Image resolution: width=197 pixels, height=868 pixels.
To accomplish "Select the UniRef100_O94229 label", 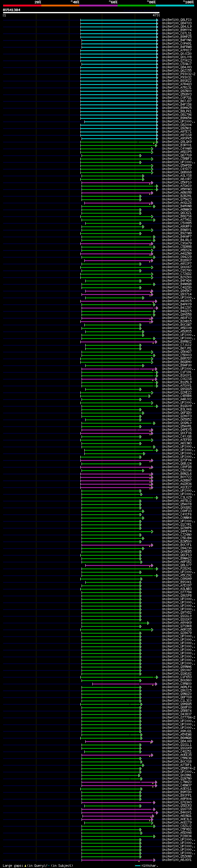I will click(176, 257).
